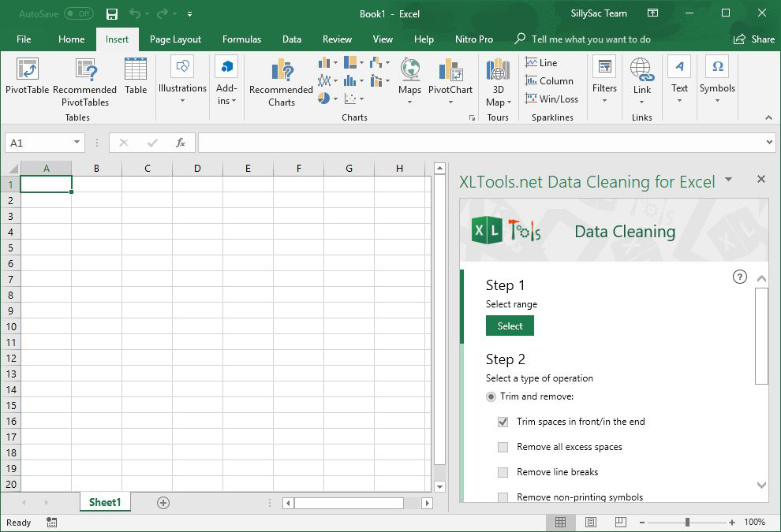Select the Trim and remove radio button
Image resolution: width=781 pixels, height=532 pixels.
pyautogui.click(x=491, y=396)
